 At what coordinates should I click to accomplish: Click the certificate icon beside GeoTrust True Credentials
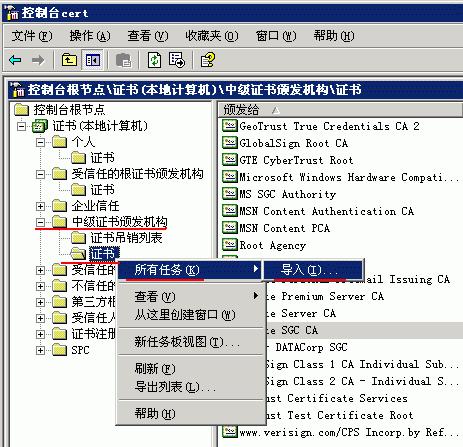pos(230,126)
